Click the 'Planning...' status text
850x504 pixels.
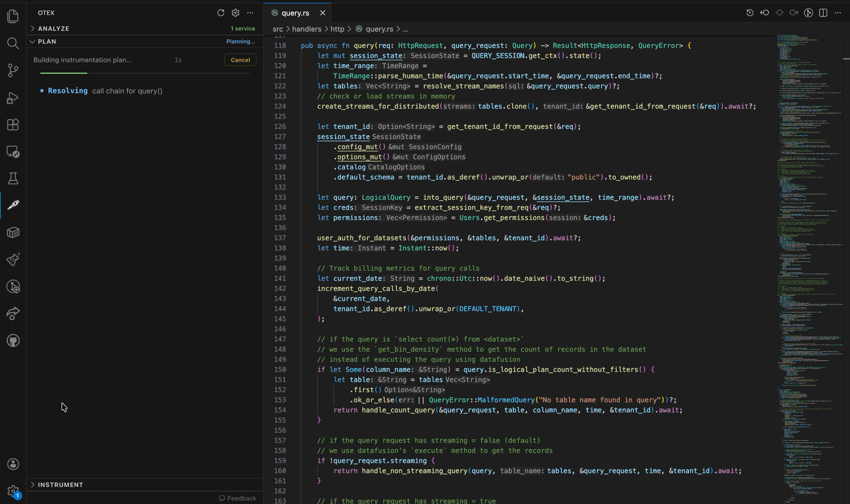[241, 41]
